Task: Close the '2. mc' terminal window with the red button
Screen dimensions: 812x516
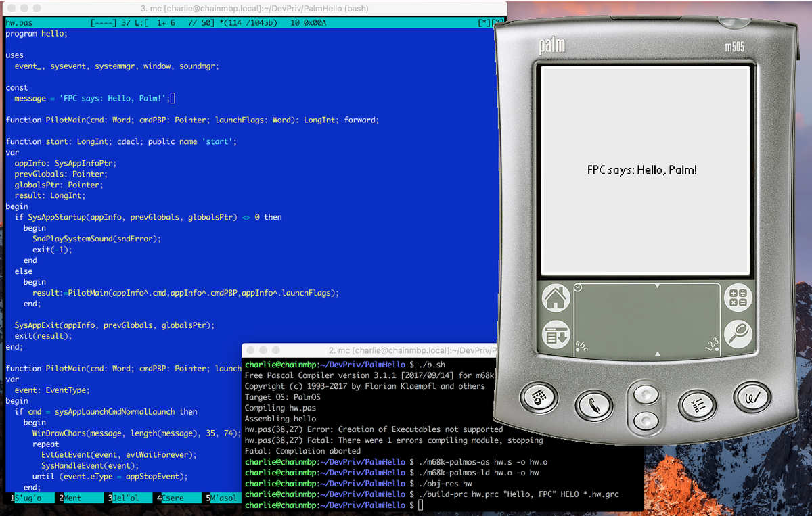Action: point(252,350)
